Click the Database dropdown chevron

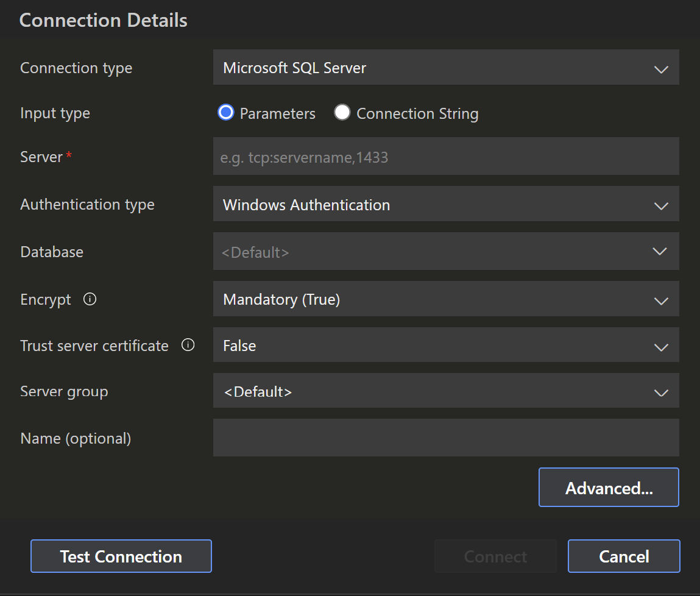point(661,252)
